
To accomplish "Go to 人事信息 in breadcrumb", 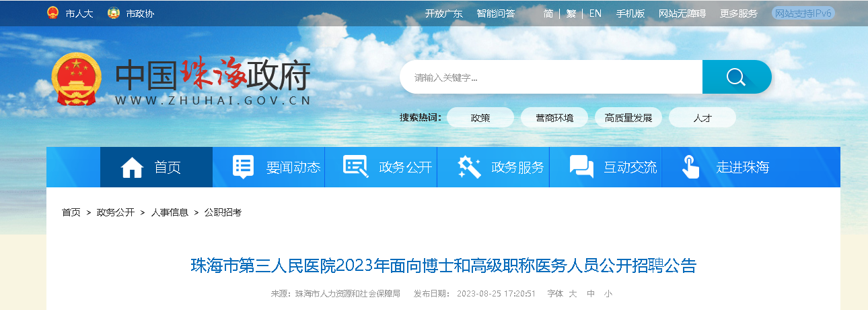I will click(x=170, y=212).
